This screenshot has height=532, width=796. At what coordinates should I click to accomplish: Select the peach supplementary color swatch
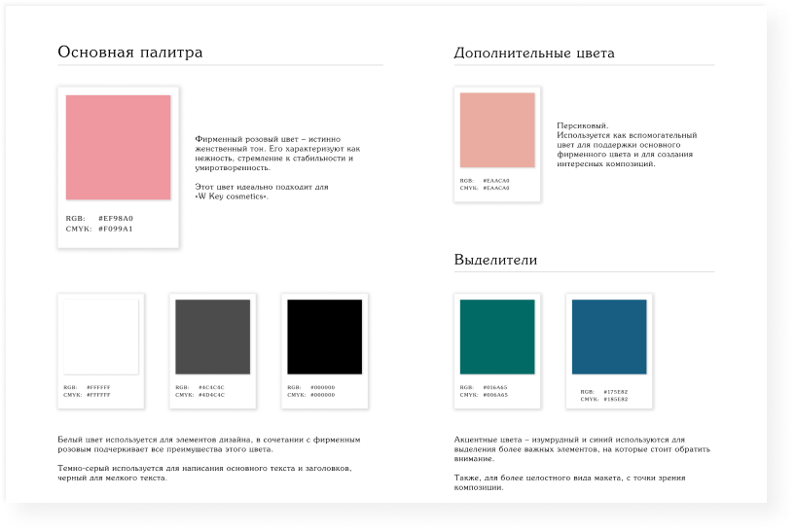click(x=497, y=130)
